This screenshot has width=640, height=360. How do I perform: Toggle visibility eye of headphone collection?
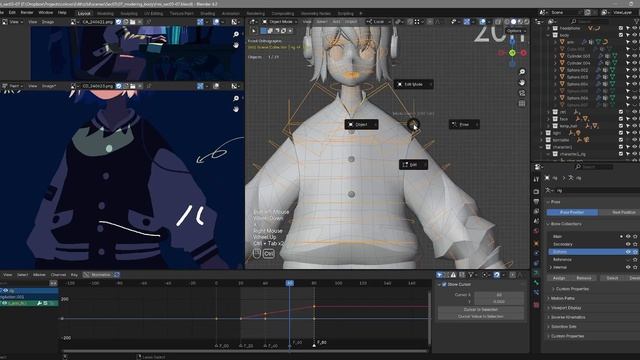[x=634, y=28]
